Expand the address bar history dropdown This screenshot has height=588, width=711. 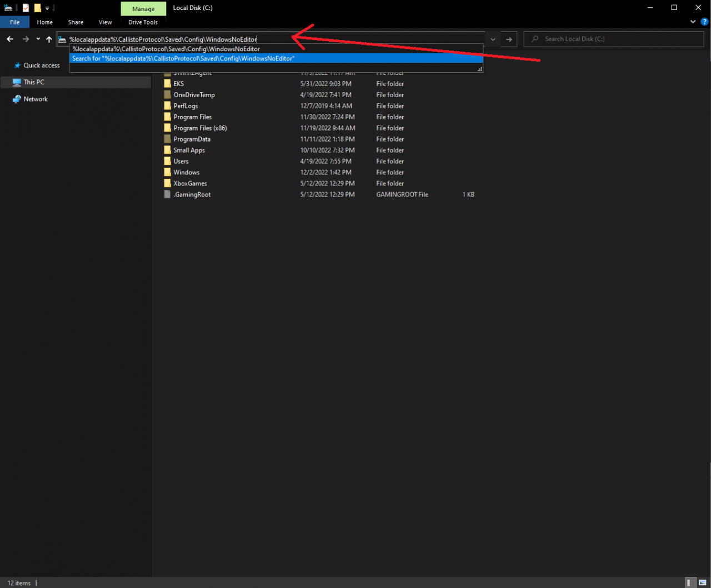click(x=493, y=39)
